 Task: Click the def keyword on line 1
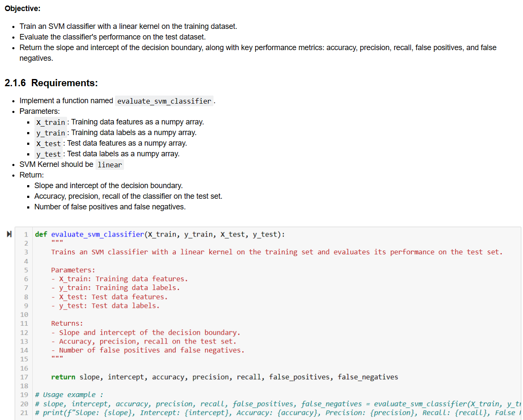40,234
